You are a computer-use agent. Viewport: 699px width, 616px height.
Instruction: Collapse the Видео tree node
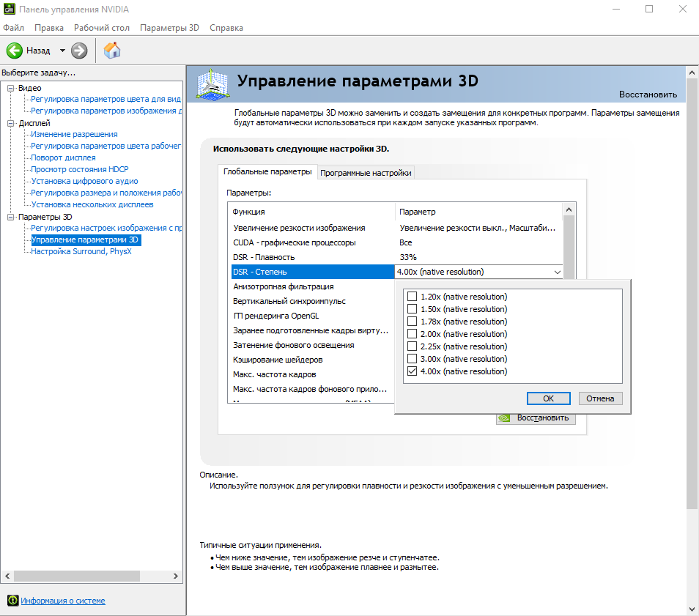pyautogui.click(x=11, y=88)
